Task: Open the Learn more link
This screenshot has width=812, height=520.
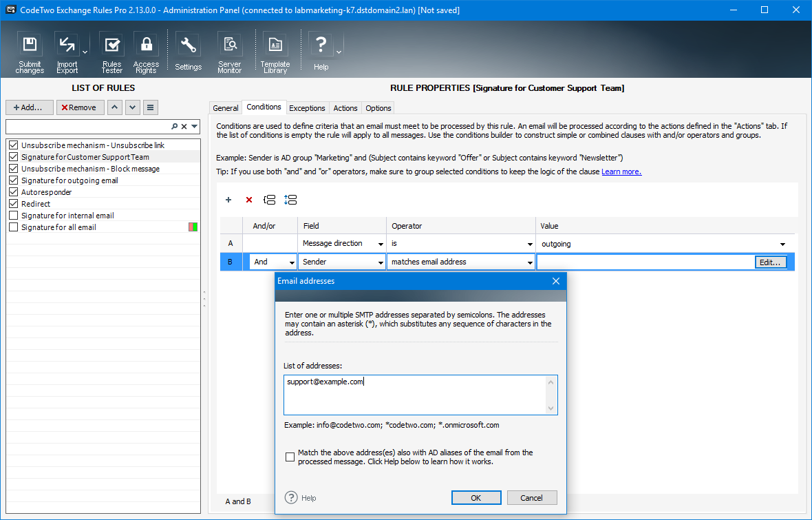Action: pos(621,171)
